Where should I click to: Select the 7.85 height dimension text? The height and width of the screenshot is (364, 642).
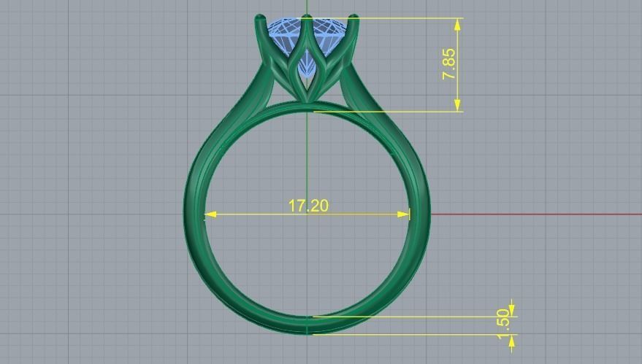[x=448, y=63]
